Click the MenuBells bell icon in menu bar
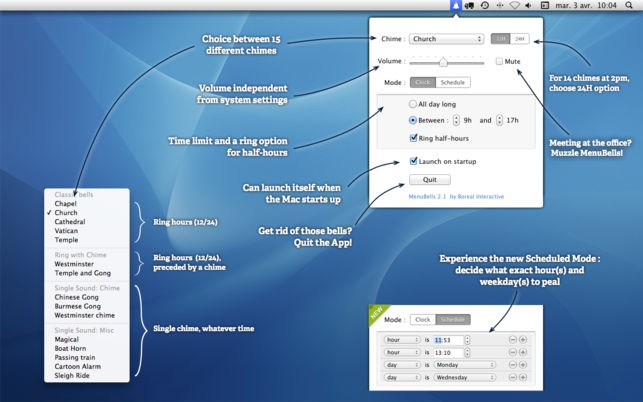The width and height of the screenshot is (643, 402). (x=456, y=6)
